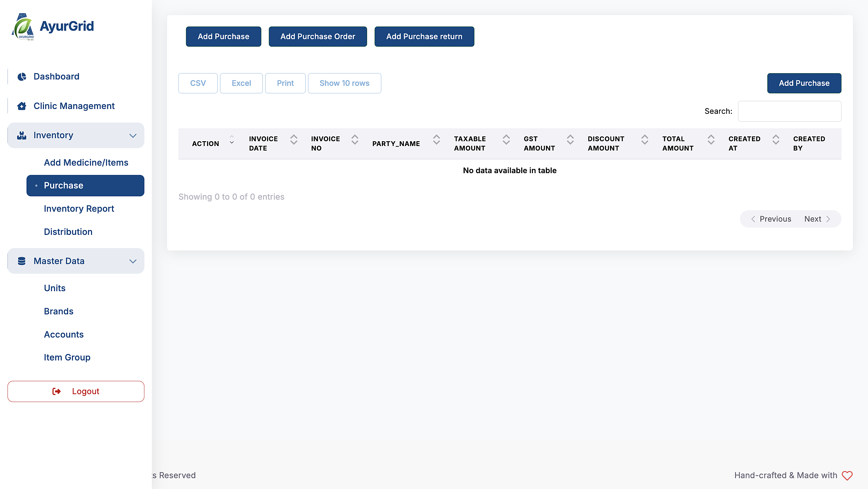Click the Logout button
Viewport: 868px width, 489px height.
click(x=76, y=391)
